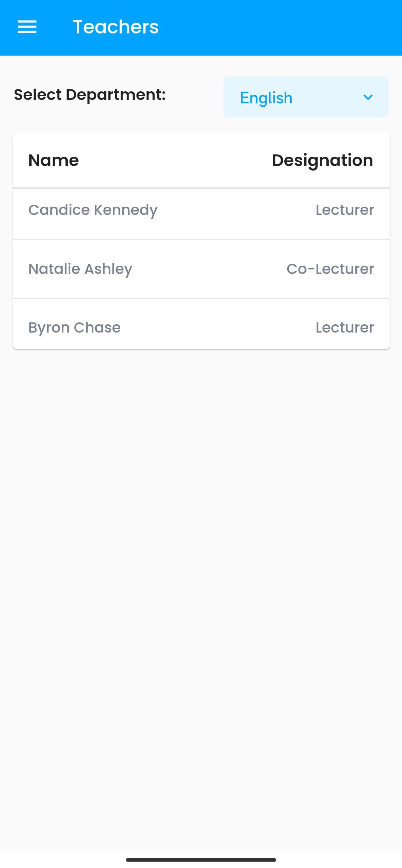Select teacher Byron Chase
Viewport: 402px width, 868px height.
click(74, 328)
